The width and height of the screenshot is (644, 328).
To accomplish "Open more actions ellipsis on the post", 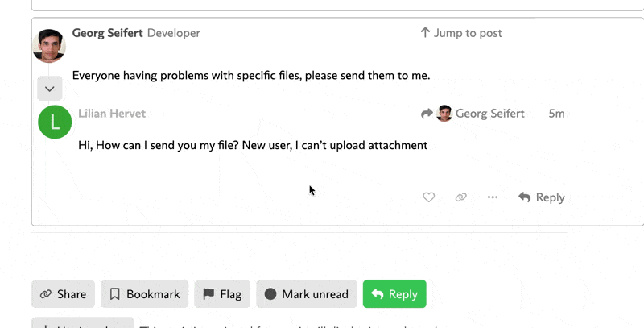I will tap(493, 197).
